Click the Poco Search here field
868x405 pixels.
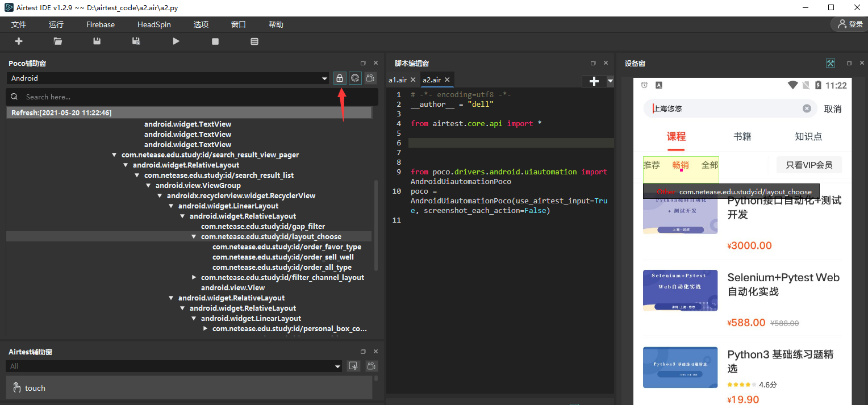coord(192,97)
